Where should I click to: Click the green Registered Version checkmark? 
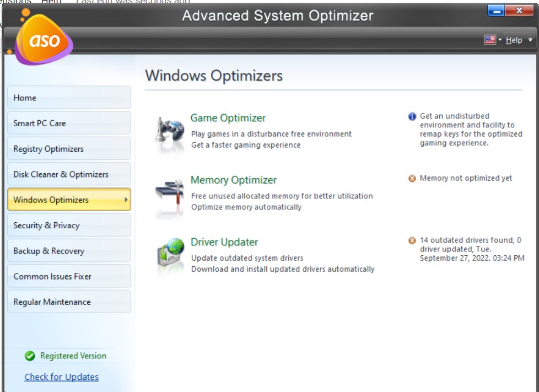coord(30,356)
